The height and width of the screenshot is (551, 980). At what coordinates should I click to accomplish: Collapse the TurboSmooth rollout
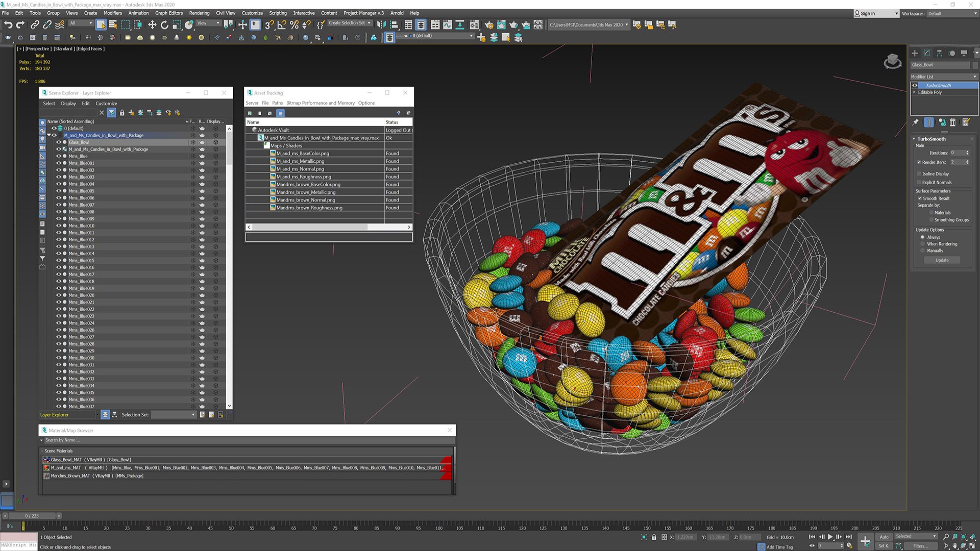pyautogui.click(x=914, y=139)
